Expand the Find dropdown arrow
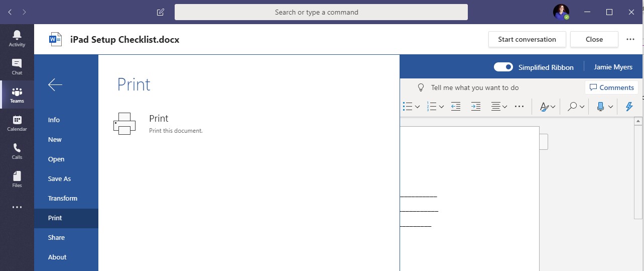The image size is (644, 271). [x=582, y=107]
